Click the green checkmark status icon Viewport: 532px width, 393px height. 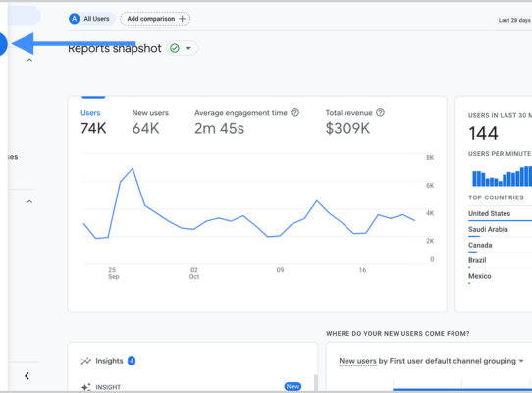(175, 48)
